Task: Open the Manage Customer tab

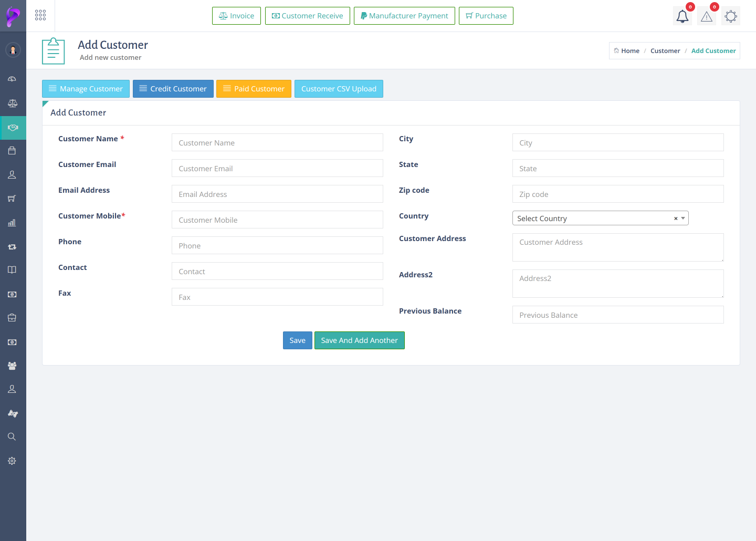Action: click(86, 89)
